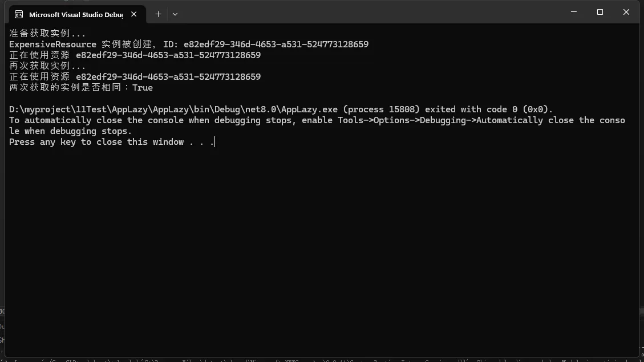Click the 'ExpensiveResource' word in the output

52,44
